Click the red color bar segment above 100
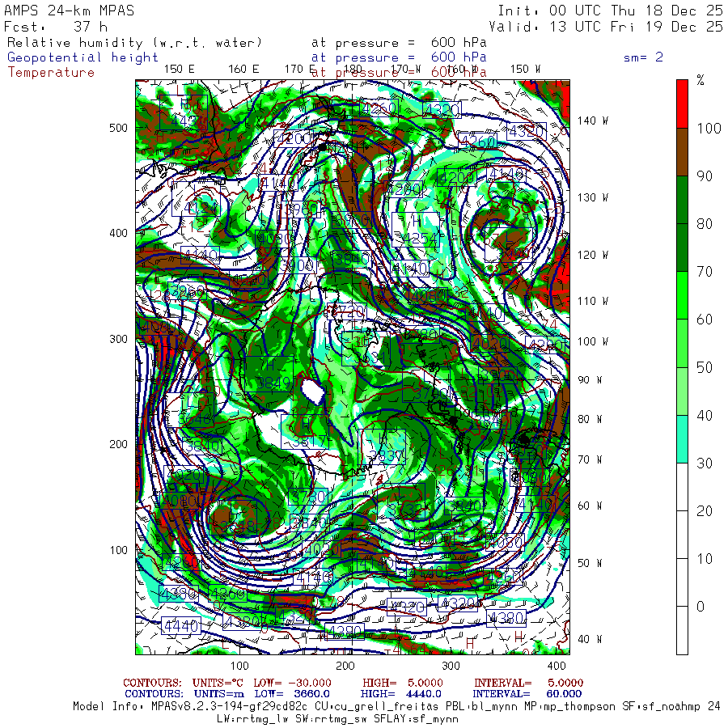 (682, 104)
